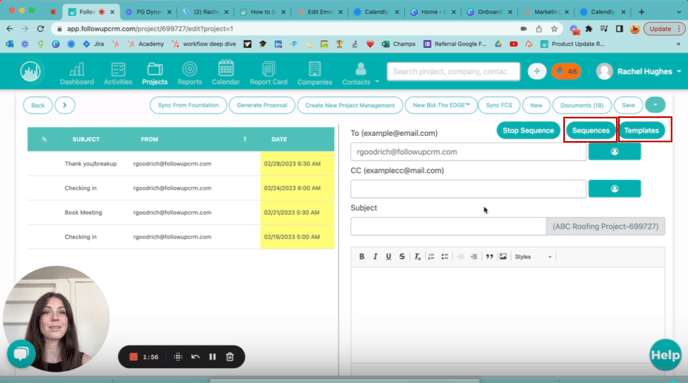Toggle italic formatting

coord(375,257)
